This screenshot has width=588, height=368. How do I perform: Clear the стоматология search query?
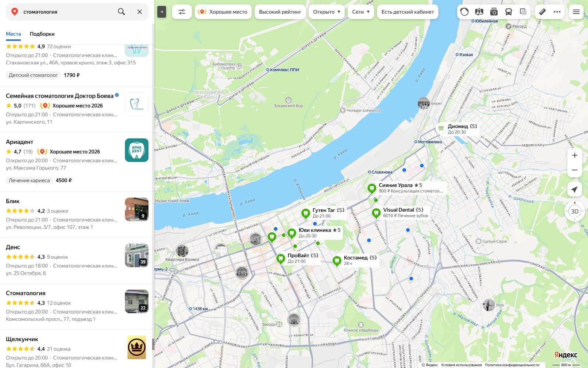(x=140, y=12)
